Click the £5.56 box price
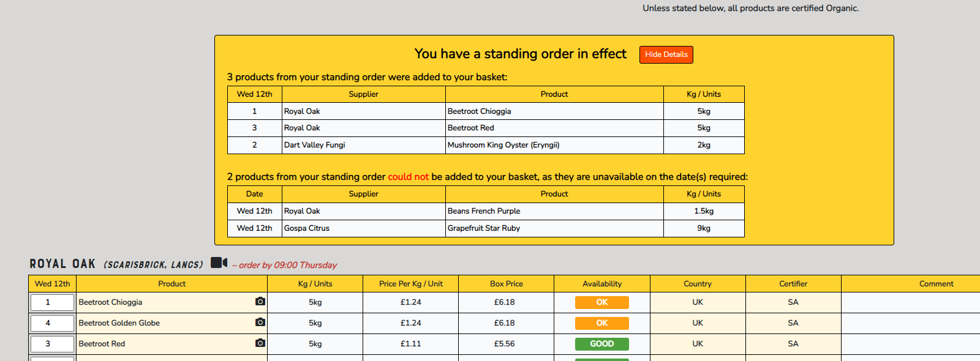980x361 pixels. (x=505, y=344)
